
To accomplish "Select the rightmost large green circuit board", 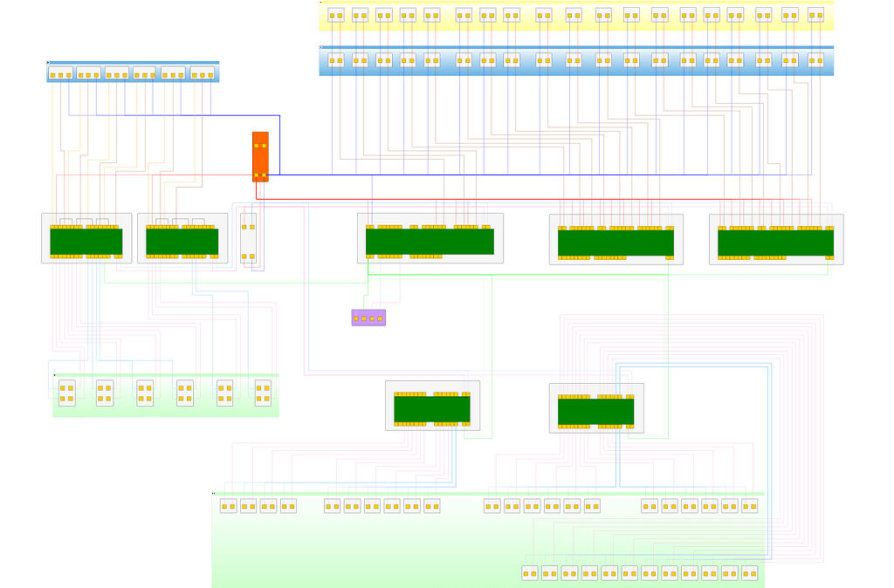I will [x=776, y=237].
